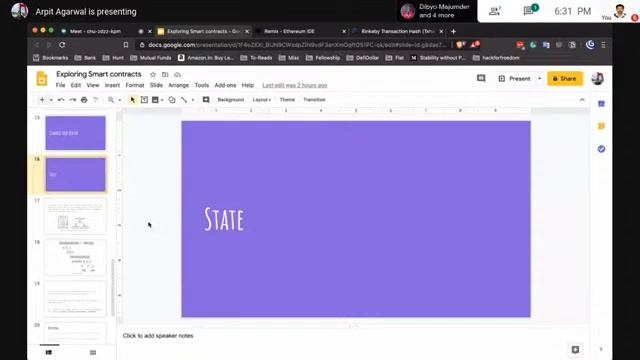Click the Theme button
The width and height of the screenshot is (640, 360).
coord(287,100)
